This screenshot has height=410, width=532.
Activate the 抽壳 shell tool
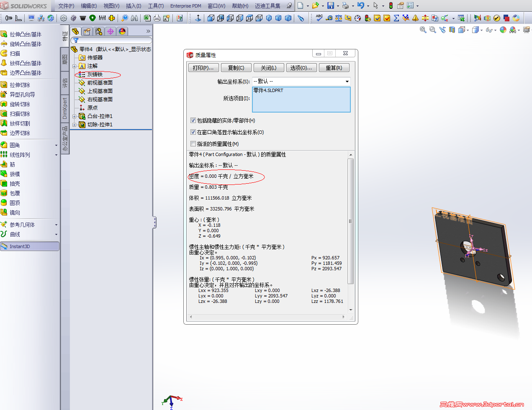[x=18, y=184]
